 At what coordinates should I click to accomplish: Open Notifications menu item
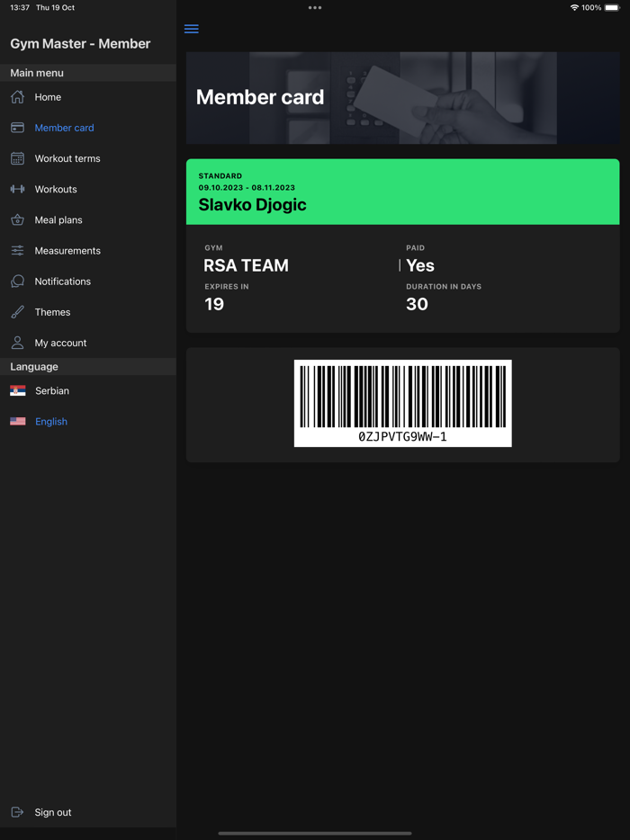(x=88, y=281)
